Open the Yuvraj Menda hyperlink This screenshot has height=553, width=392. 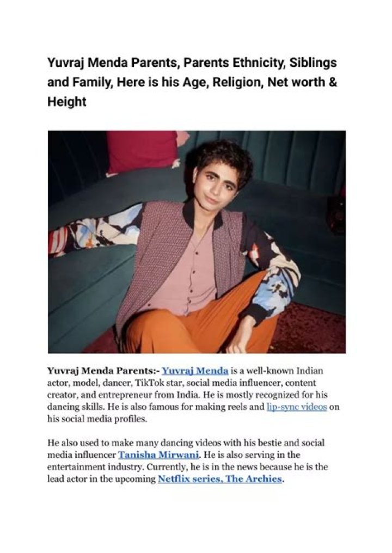click(x=195, y=371)
